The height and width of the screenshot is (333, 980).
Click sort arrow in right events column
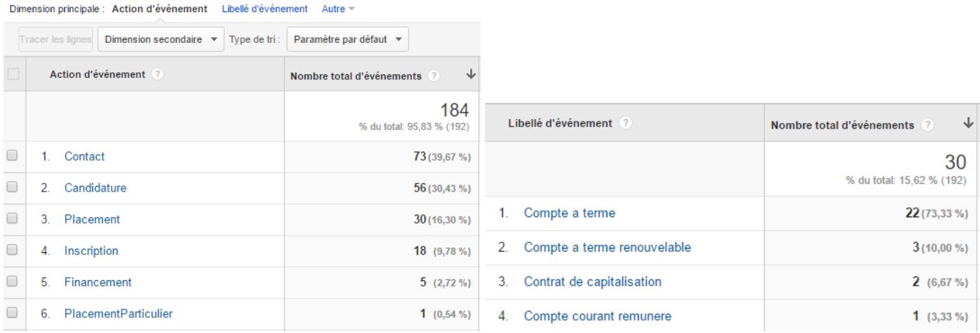pos(969,124)
